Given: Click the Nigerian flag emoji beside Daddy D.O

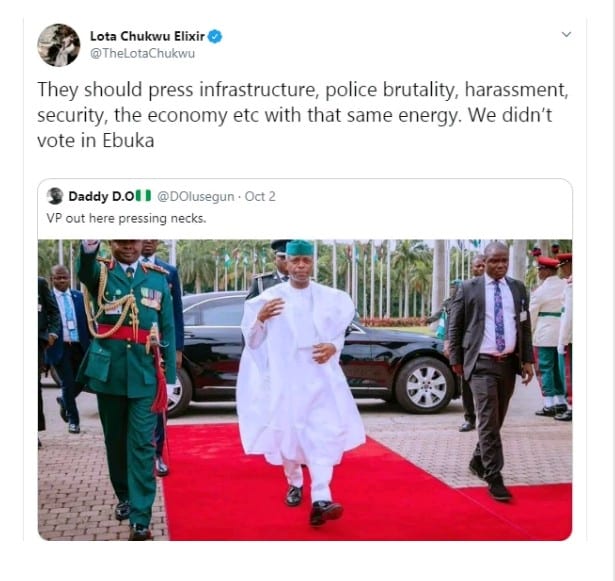Looking at the screenshot, I should [143, 196].
